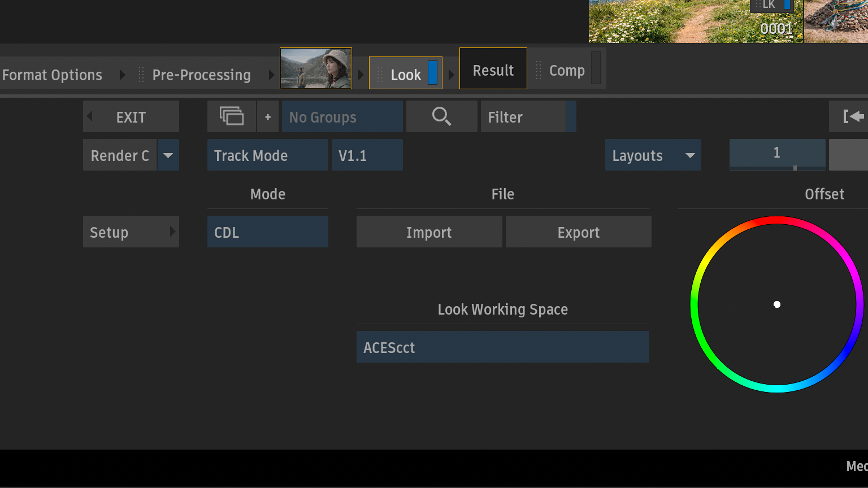868x488 pixels.
Task: Click the Export button
Action: [x=578, y=232]
